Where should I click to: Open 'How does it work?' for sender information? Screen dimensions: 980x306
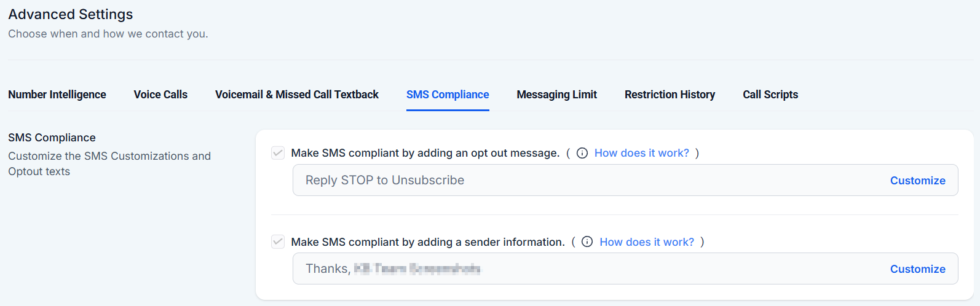tap(647, 242)
